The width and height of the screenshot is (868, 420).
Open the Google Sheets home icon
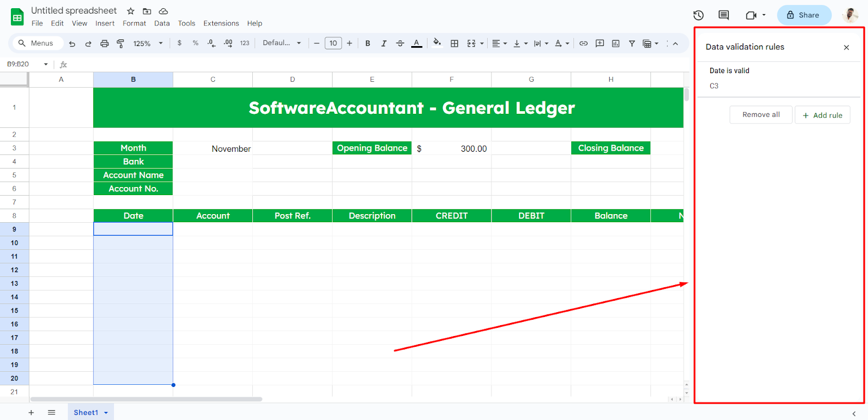(17, 17)
